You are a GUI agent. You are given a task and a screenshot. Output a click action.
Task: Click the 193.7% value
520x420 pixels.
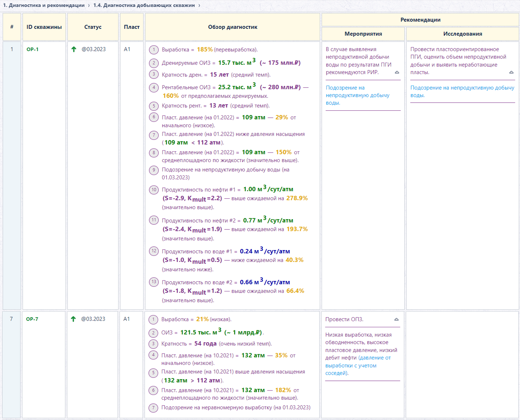click(x=297, y=229)
